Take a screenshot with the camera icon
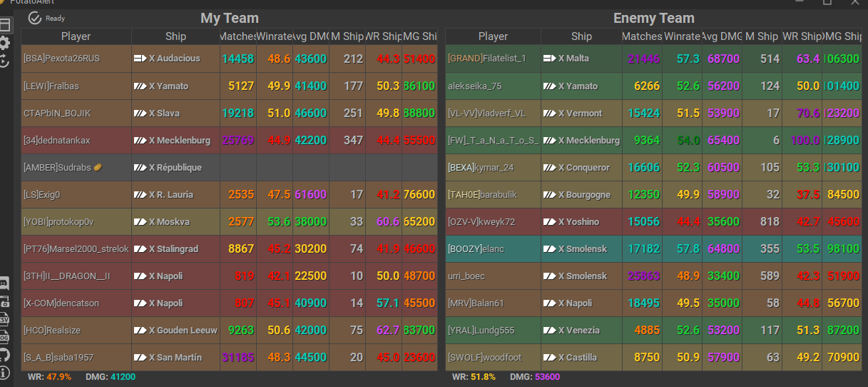868x387 pixels. coord(5,301)
